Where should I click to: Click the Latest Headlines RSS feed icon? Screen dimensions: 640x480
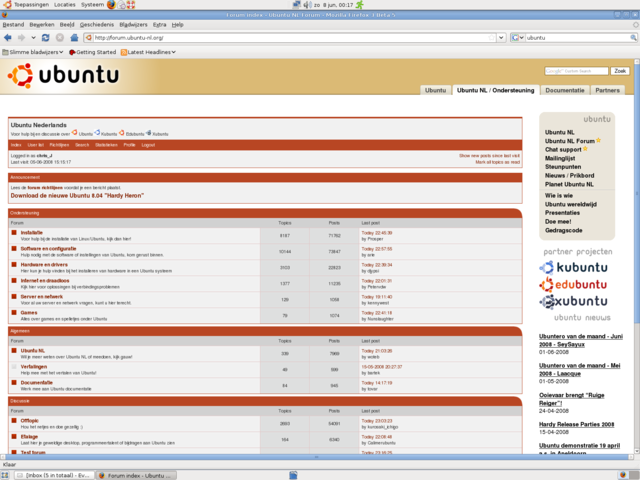pyautogui.click(x=124, y=52)
